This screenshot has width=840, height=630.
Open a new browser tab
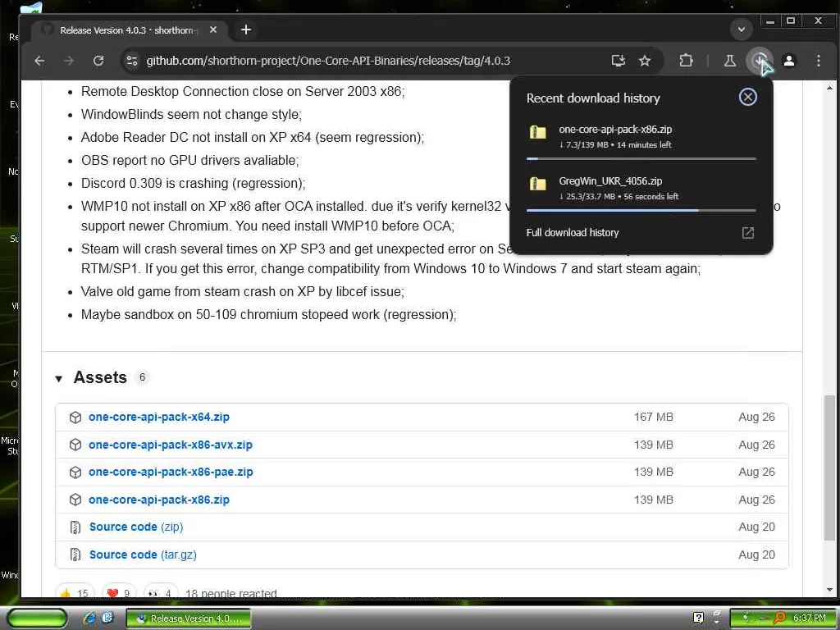coord(246,30)
